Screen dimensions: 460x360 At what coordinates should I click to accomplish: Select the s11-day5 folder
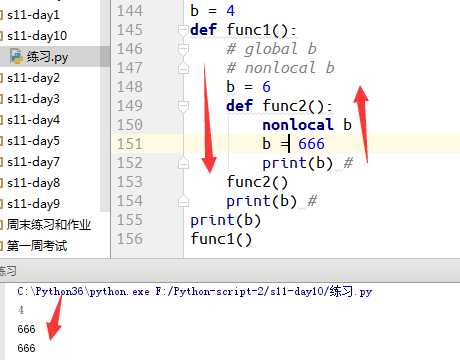tap(33, 141)
